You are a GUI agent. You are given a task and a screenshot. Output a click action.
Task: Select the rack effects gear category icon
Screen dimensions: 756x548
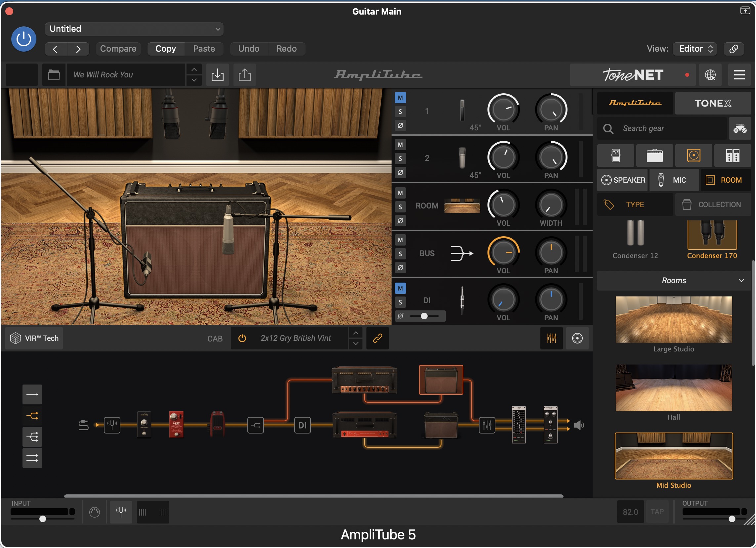point(733,156)
